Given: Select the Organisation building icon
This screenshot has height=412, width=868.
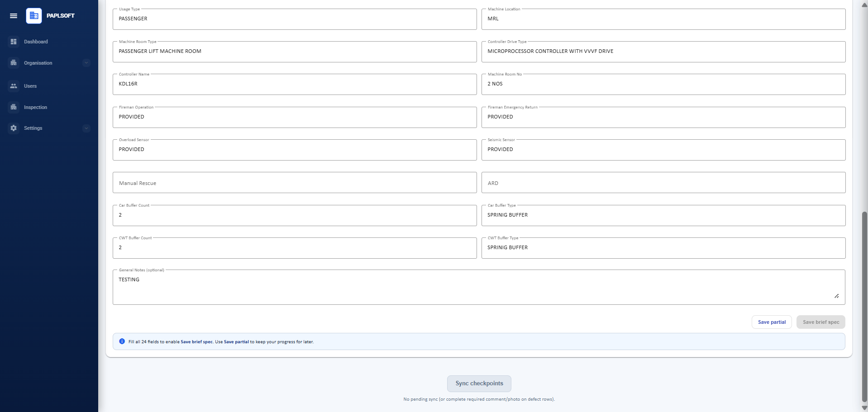Looking at the screenshot, I should tap(14, 63).
